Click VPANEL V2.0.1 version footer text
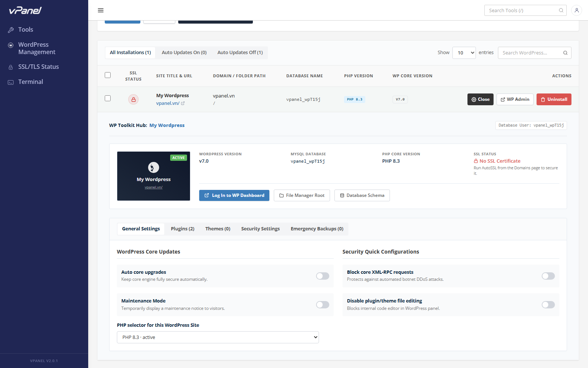 click(x=44, y=361)
